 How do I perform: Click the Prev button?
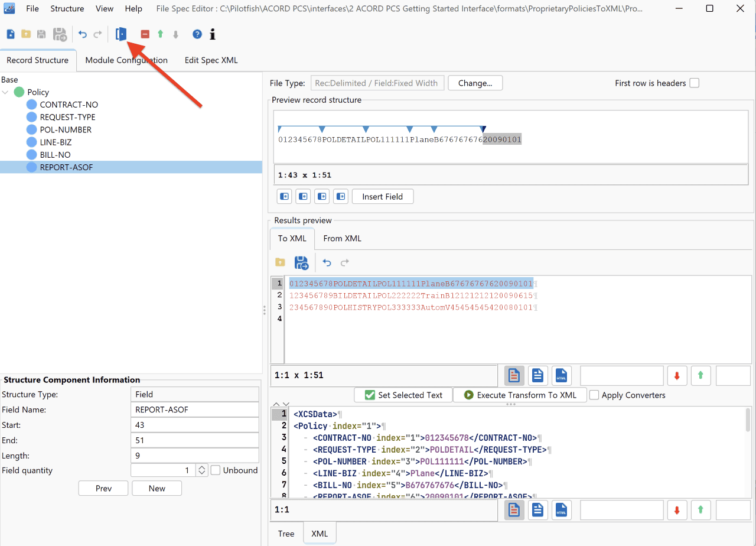point(103,488)
